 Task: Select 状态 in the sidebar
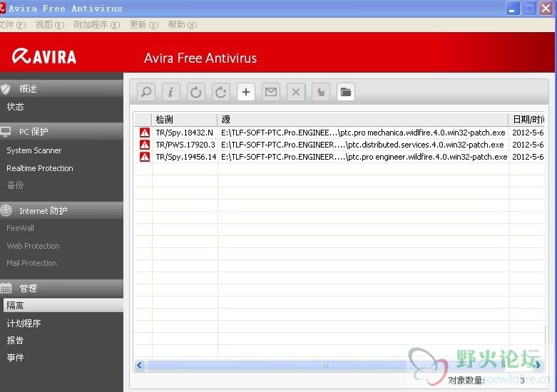(15, 107)
